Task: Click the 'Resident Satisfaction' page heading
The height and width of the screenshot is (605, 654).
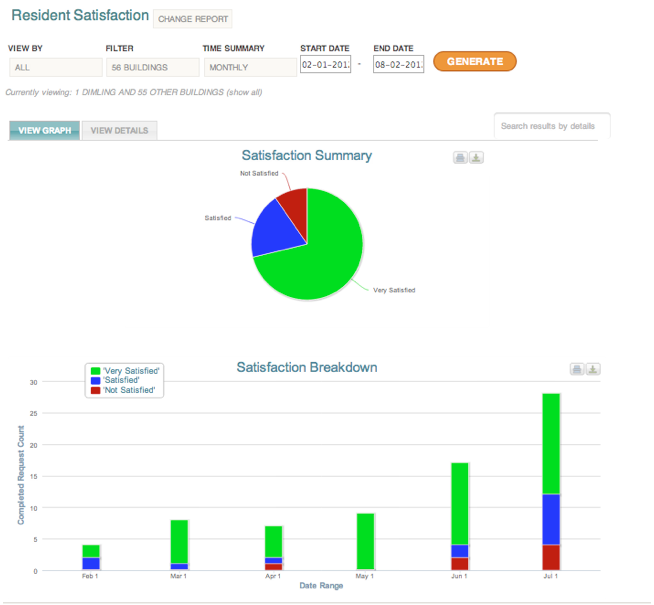Action: 80,15
